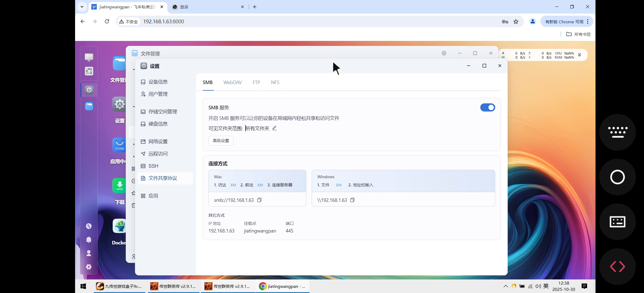This screenshot has width=644, height=293.
Task: Edit visible folder range with pencil icon
Action: [x=274, y=128]
